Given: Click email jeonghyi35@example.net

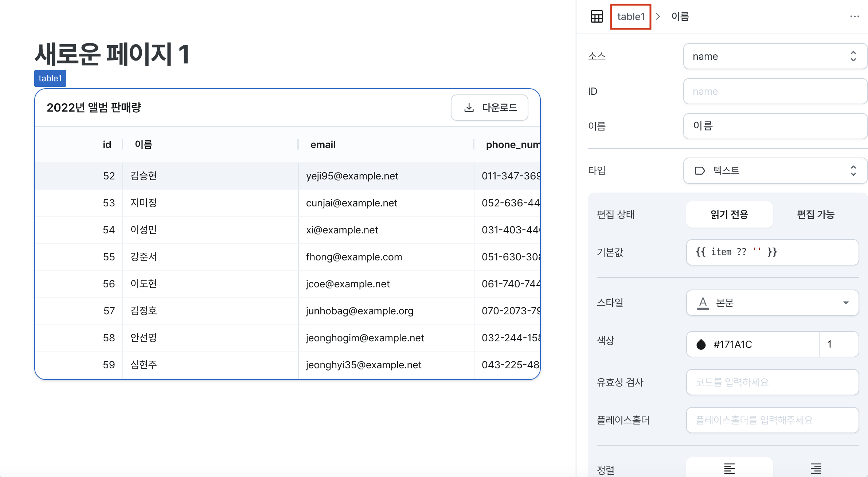Looking at the screenshot, I should click(364, 365).
